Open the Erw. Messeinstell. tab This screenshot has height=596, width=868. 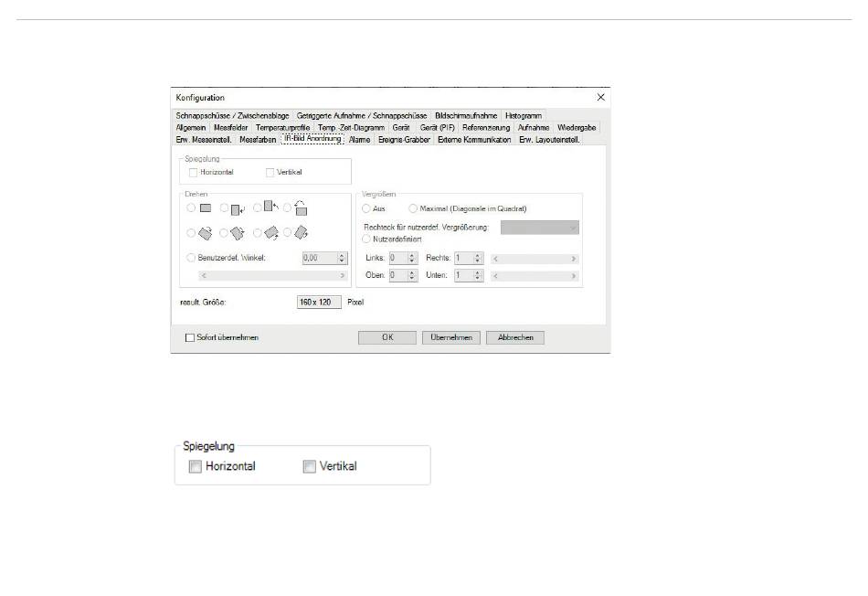204,140
